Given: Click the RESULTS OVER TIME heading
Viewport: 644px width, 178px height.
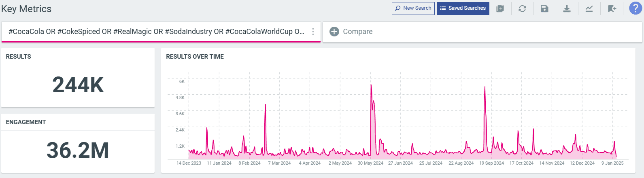Looking at the screenshot, I should coord(195,57).
